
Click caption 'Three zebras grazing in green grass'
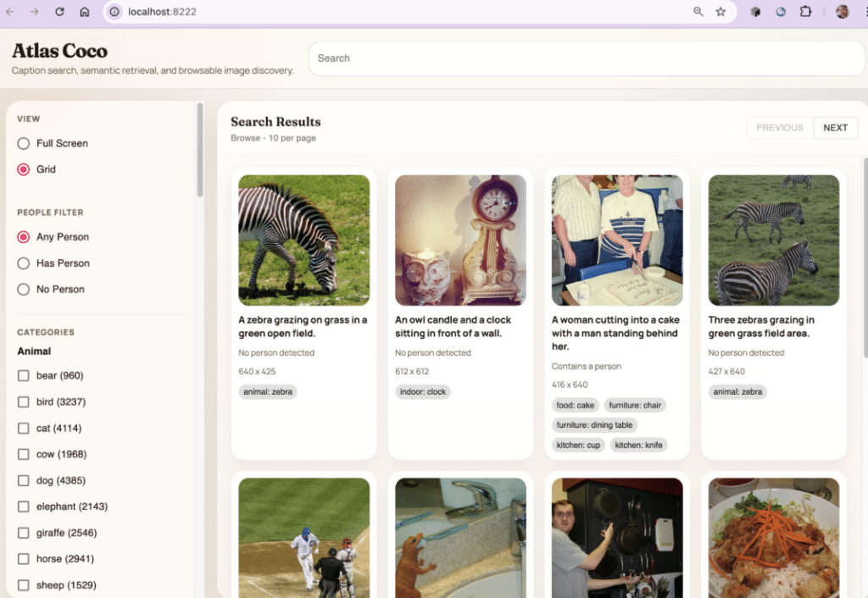761,326
